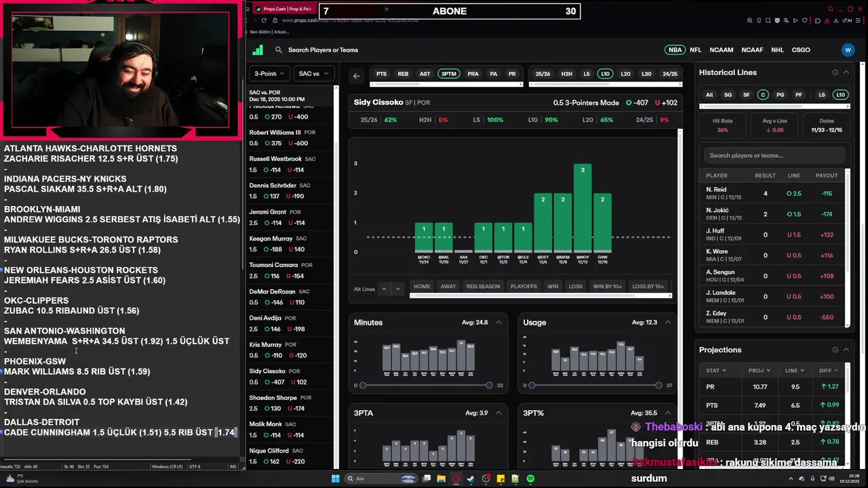Toggle the AWAY split filter
This screenshot has height=488, width=868.
pos(448,287)
